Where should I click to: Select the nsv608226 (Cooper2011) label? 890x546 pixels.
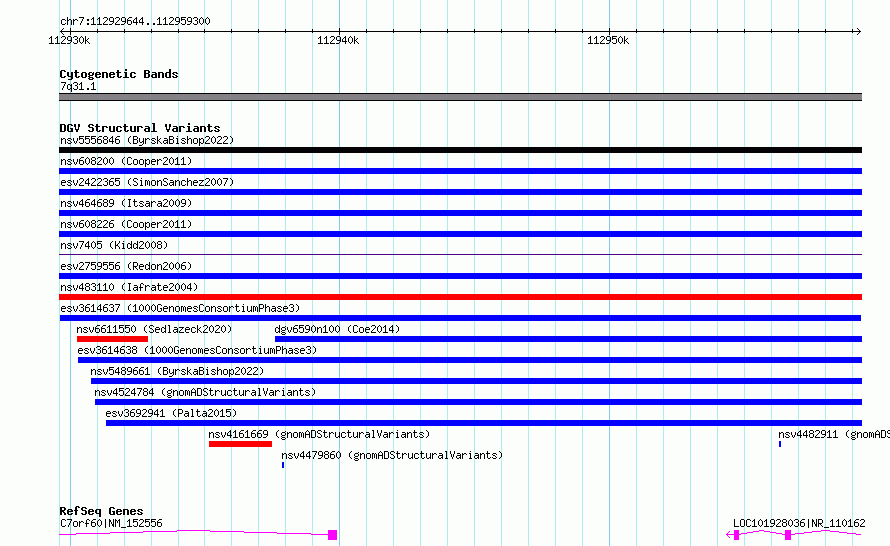click(126, 224)
